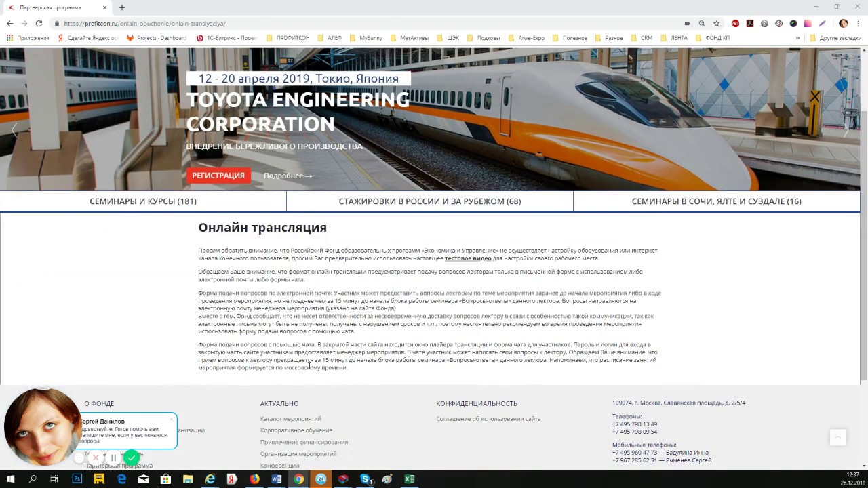Viewport: 868px width, 488px height.
Task: Expand hidden bookmarks with the double chevron
Action: point(797,38)
